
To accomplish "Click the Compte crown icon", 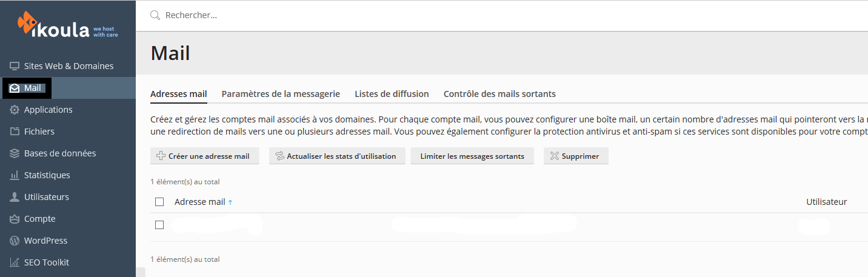I will [15, 219].
